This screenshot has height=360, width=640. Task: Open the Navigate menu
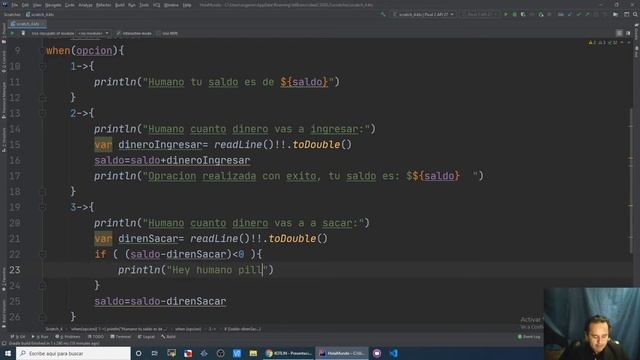pos(53,5)
